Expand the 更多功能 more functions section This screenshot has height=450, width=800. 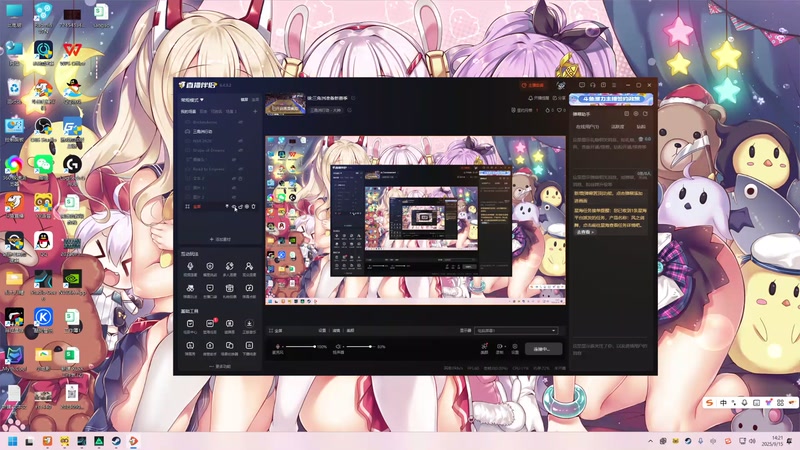(x=220, y=366)
